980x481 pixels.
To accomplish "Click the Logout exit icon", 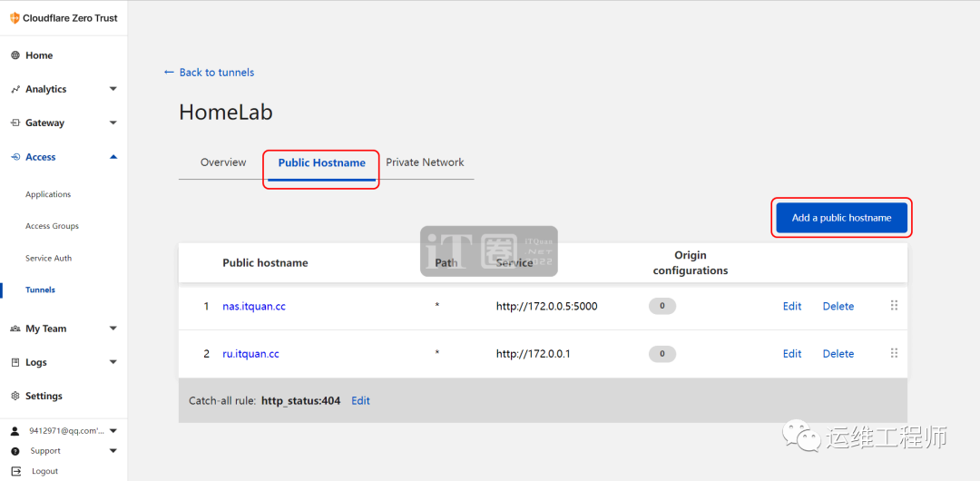I will [x=16, y=471].
